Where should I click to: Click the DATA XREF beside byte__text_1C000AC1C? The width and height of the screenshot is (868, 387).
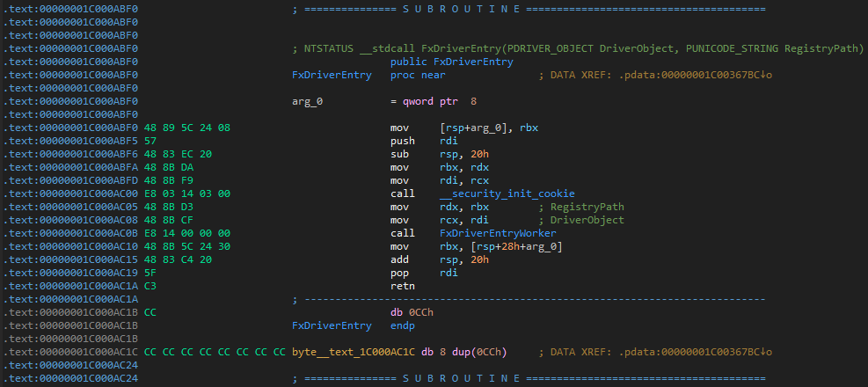655,352
